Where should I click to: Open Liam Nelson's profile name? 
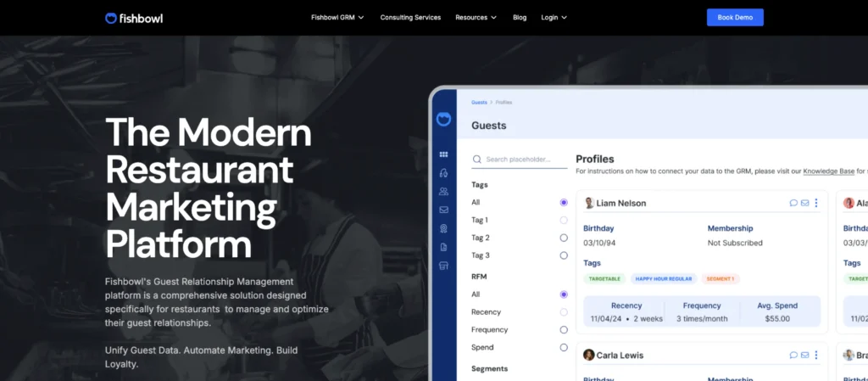coord(621,204)
